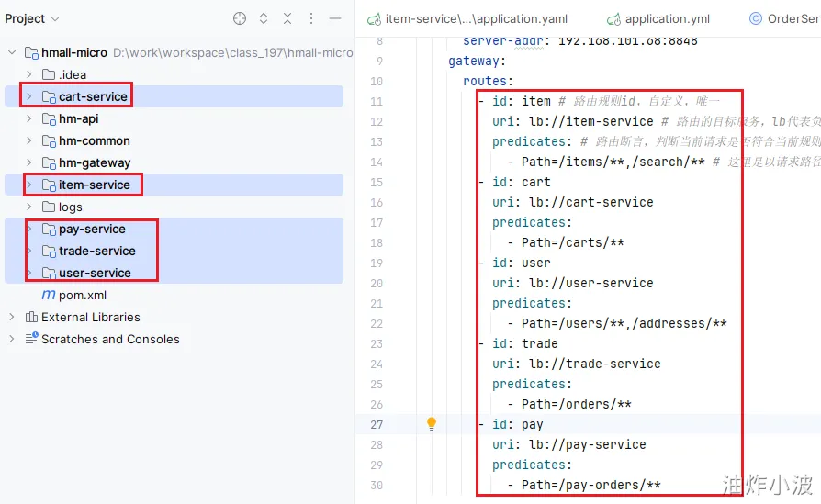Expand the cart-service module
This screenshot has width=821, height=504.
pyautogui.click(x=29, y=96)
